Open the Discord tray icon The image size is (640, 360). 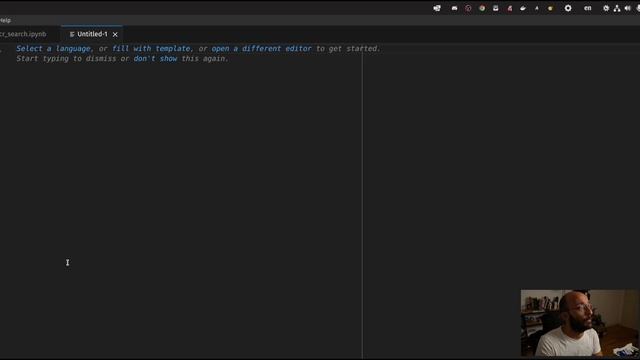(454, 8)
